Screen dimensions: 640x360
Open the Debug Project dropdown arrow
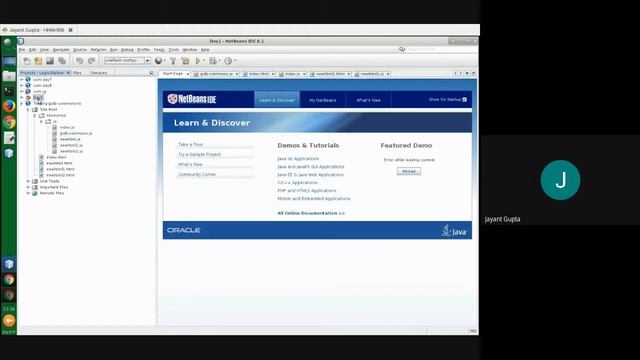coord(220,61)
